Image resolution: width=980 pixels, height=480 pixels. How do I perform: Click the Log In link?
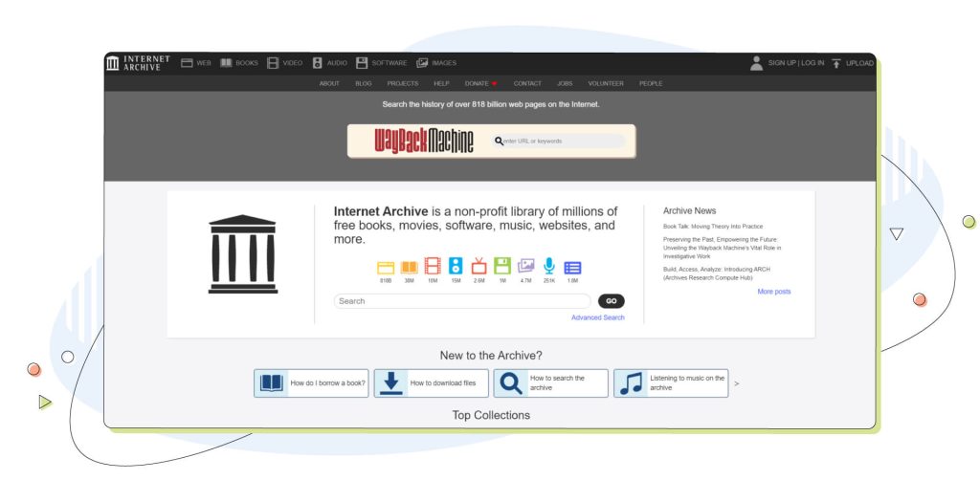click(x=813, y=63)
